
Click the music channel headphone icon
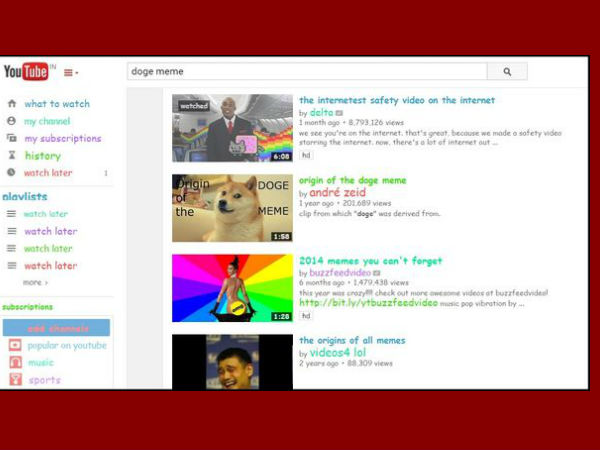click(x=15, y=362)
